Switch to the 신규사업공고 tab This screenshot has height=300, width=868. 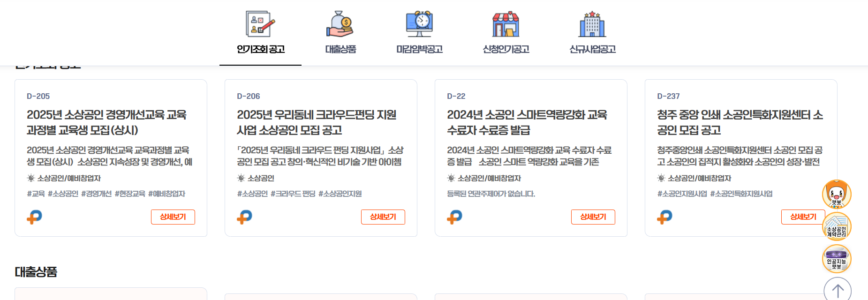coord(592,49)
